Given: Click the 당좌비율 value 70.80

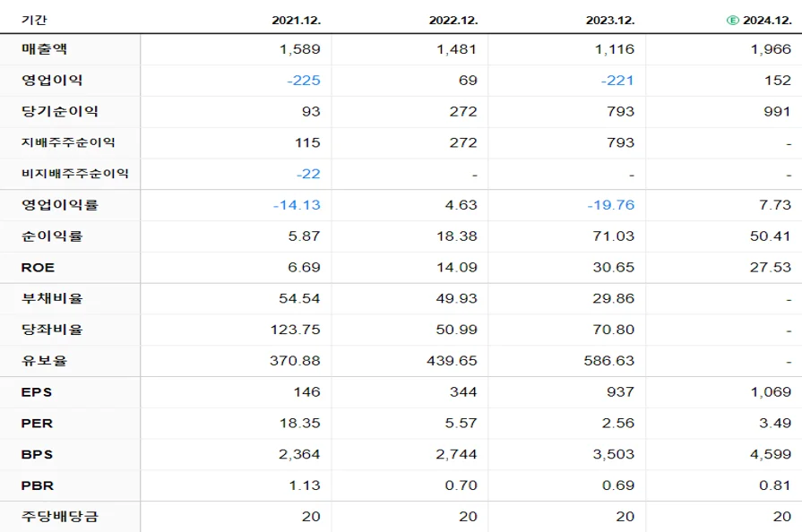Looking at the screenshot, I should pyautogui.click(x=614, y=330).
